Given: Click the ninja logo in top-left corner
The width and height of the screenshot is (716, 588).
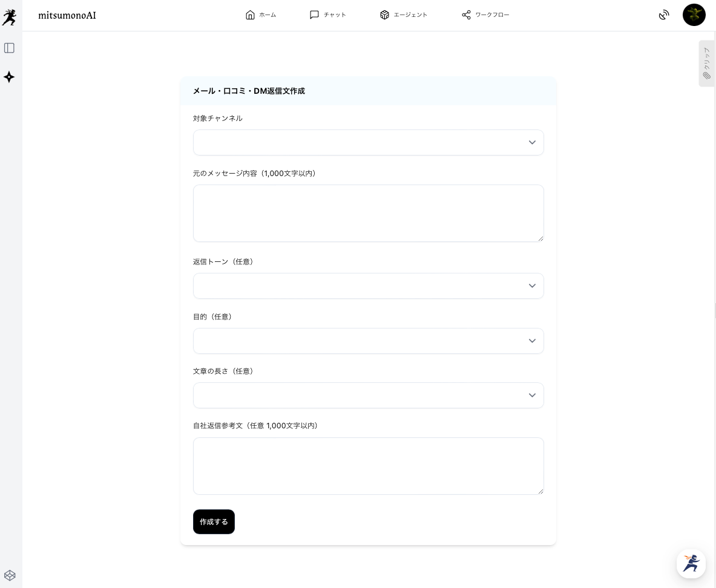Looking at the screenshot, I should click(x=9, y=17).
